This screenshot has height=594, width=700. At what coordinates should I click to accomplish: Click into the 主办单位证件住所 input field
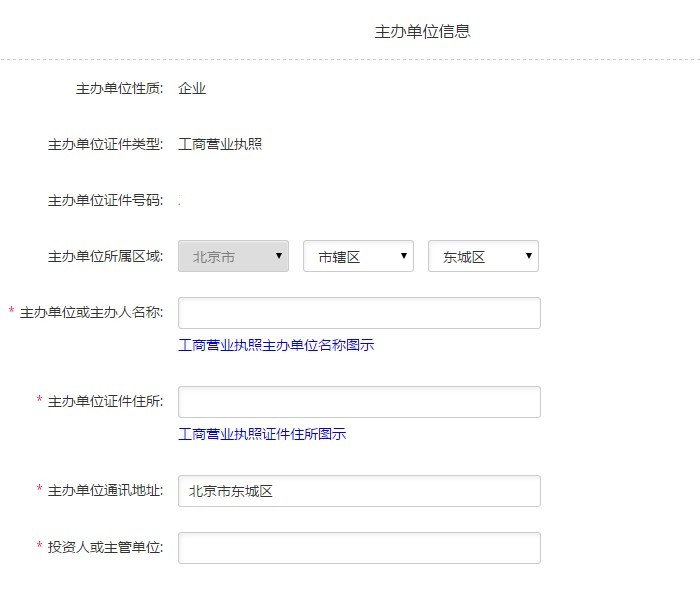coord(359,402)
